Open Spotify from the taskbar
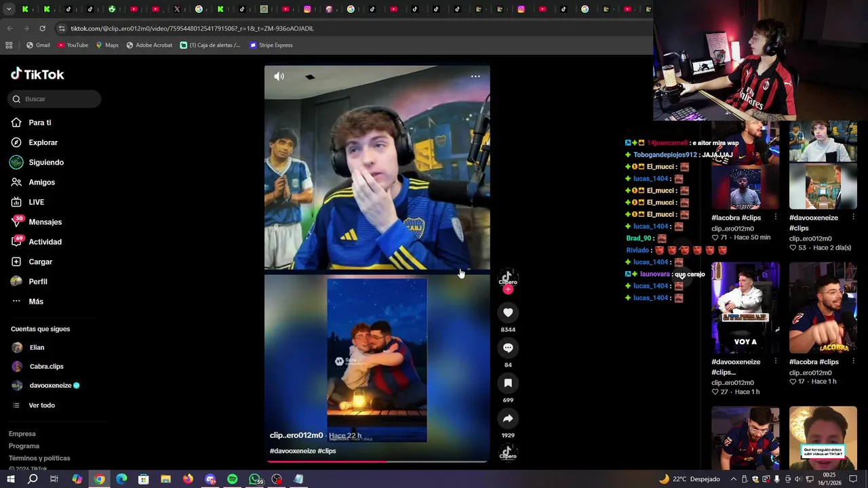The width and height of the screenshot is (868, 488). [232, 479]
